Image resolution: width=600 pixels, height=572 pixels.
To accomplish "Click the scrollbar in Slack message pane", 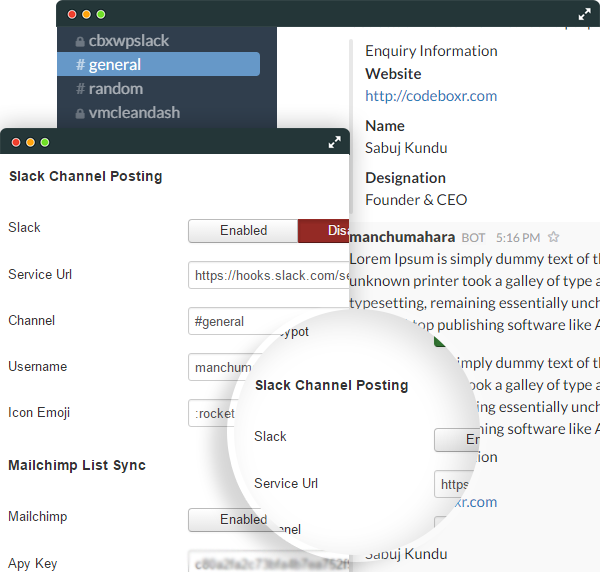I will (x=351, y=126).
